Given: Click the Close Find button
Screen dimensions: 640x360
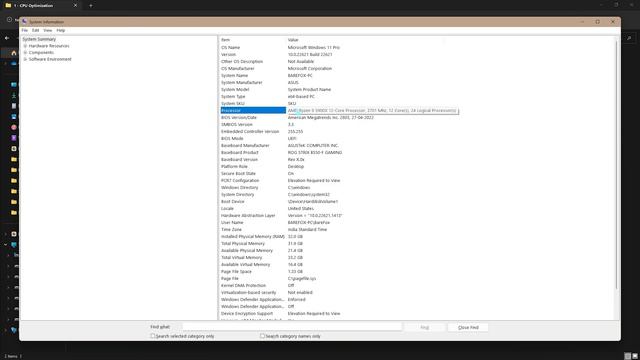Looking at the screenshot, I should [x=468, y=327].
